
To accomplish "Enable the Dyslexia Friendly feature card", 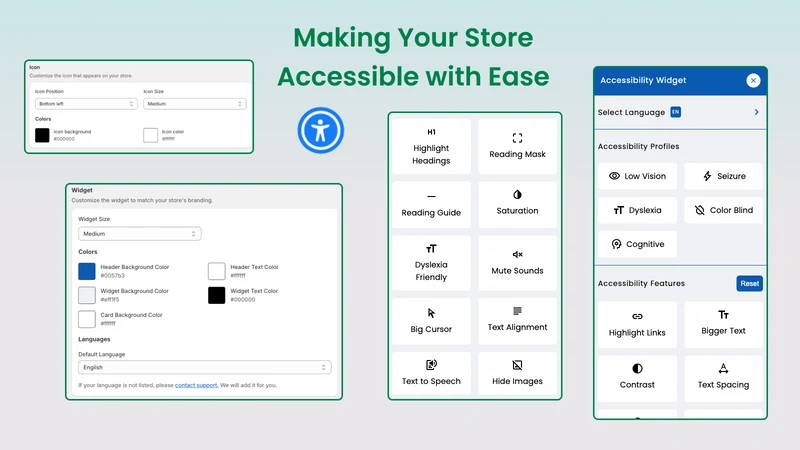I will [x=431, y=263].
